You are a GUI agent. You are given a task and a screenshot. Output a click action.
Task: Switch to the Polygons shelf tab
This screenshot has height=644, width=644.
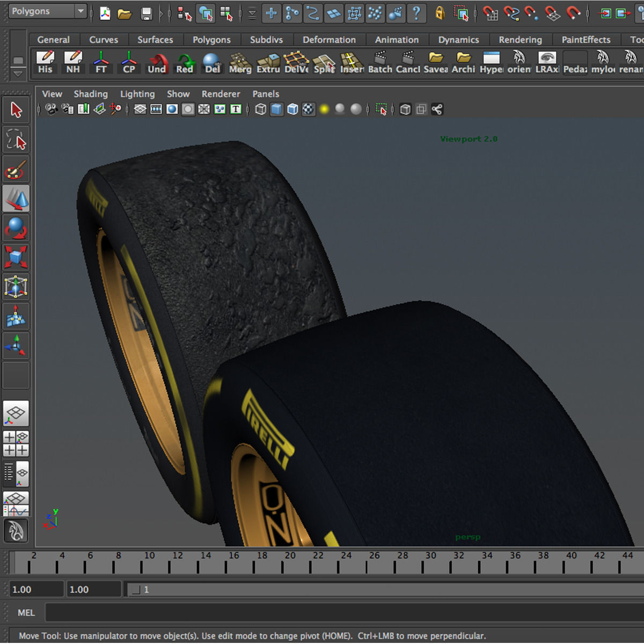coord(211,40)
